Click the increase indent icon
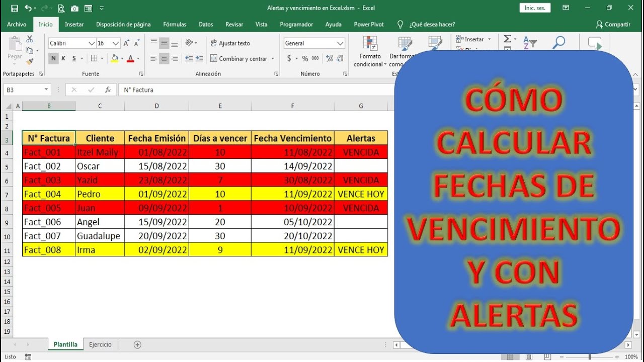Viewport: 644px width, 362px height. 200,58
